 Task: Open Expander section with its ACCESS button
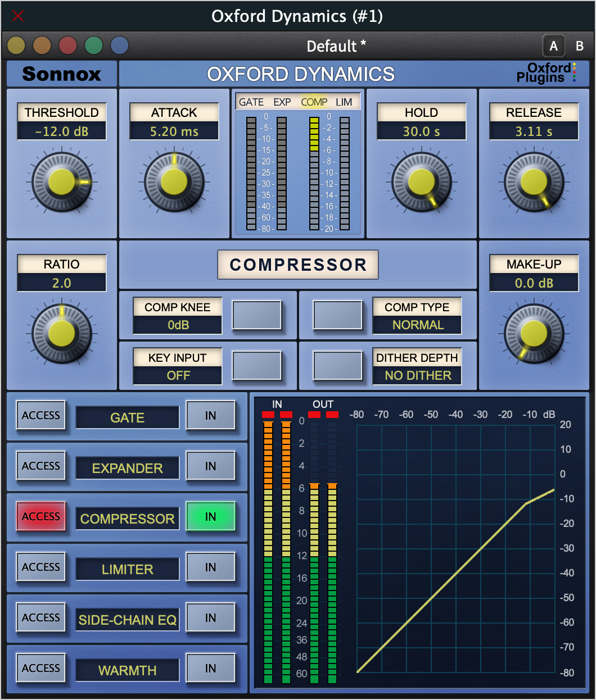(41, 466)
